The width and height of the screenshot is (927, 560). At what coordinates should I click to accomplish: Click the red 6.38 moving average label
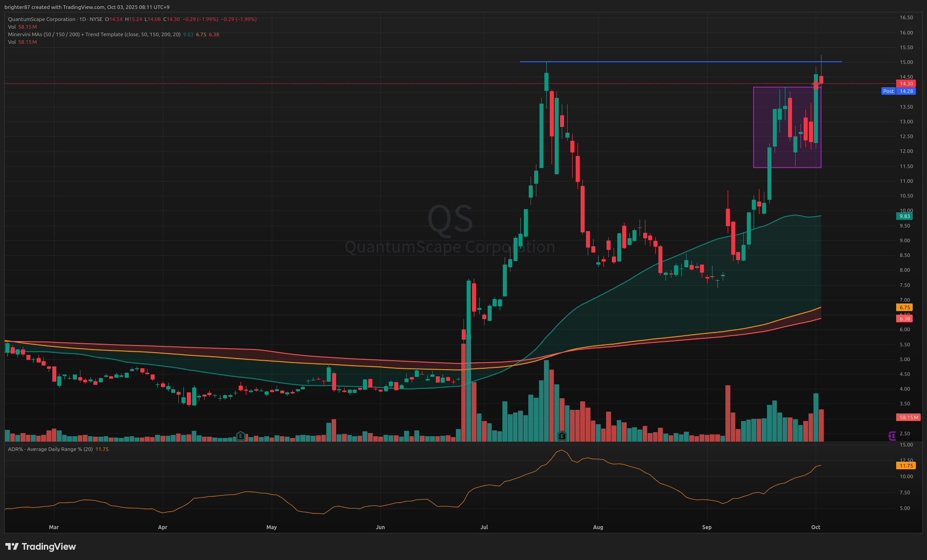(x=905, y=319)
